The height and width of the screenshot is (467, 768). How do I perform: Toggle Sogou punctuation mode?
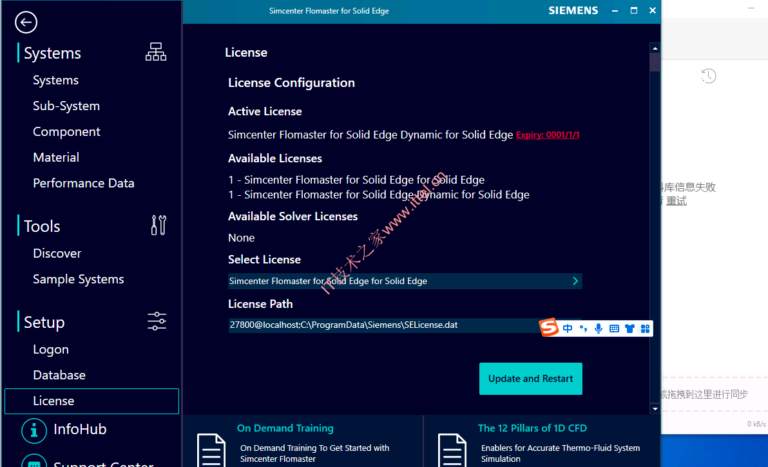[x=583, y=328]
